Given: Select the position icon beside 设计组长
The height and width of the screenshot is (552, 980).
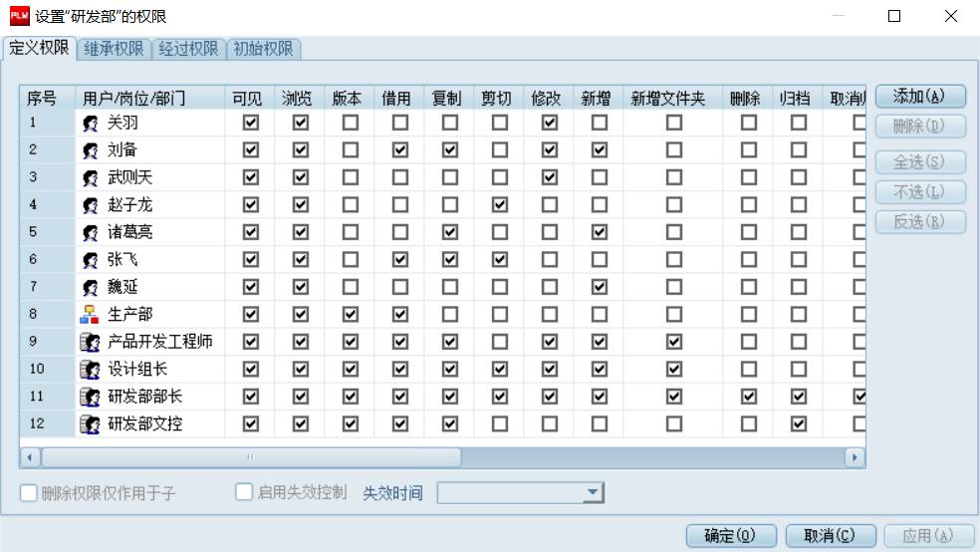Looking at the screenshot, I should [91, 370].
